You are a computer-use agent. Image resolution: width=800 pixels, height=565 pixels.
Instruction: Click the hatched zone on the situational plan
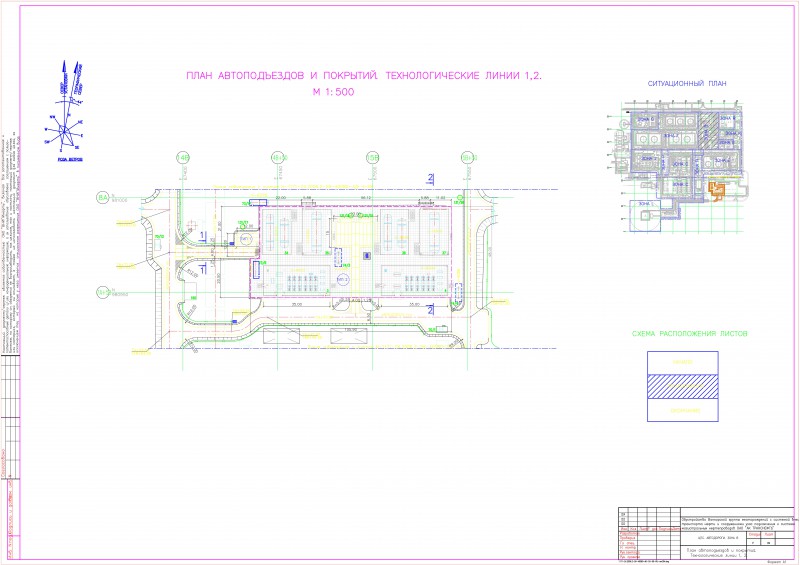707,131
